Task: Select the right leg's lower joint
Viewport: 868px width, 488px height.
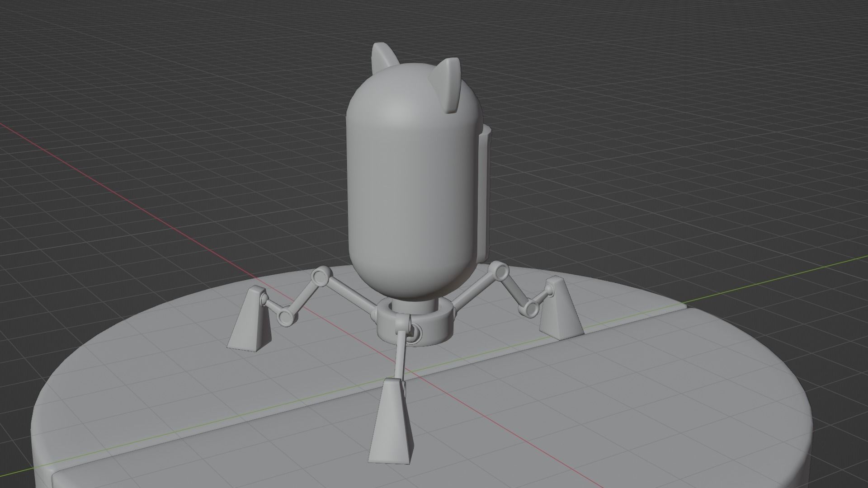Action: [x=528, y=308]
